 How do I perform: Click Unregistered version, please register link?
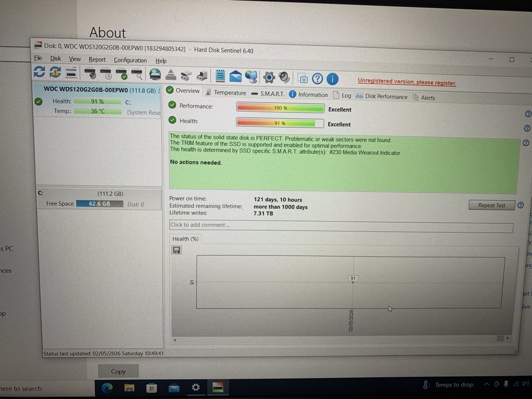pos(407,82)
